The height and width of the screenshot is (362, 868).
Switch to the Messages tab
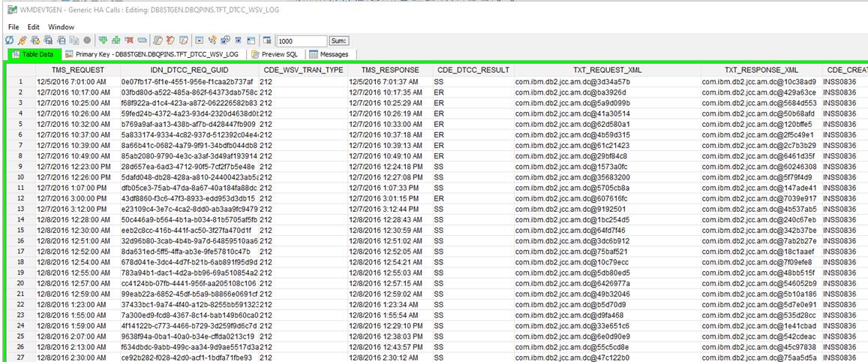point(329,55)
